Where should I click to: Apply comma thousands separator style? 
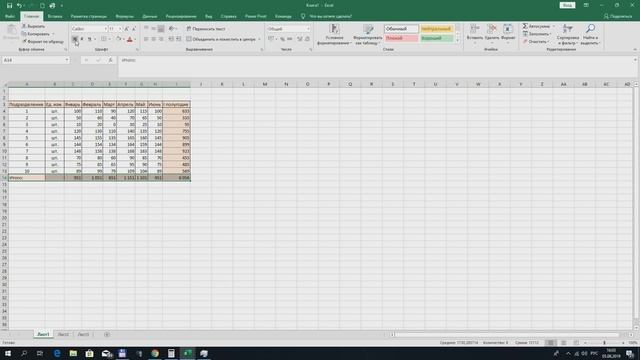pyautogui.click(x=289, y=39)
